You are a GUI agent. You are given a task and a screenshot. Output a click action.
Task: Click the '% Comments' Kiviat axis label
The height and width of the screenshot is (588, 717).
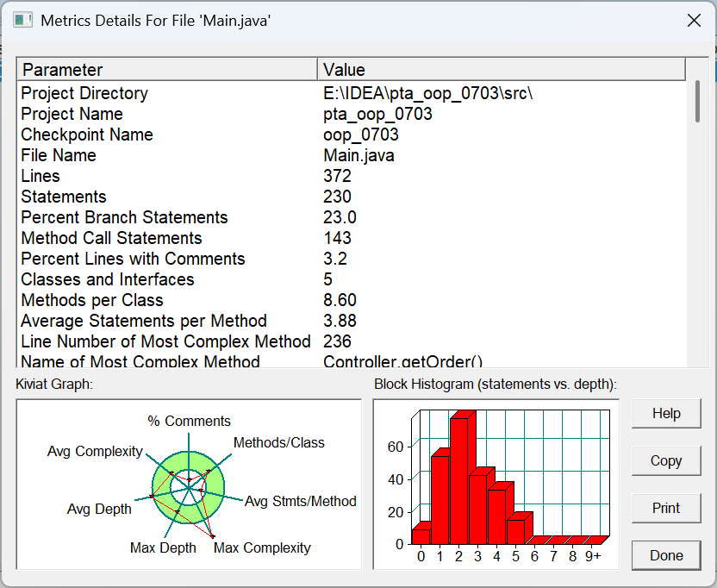189,421
